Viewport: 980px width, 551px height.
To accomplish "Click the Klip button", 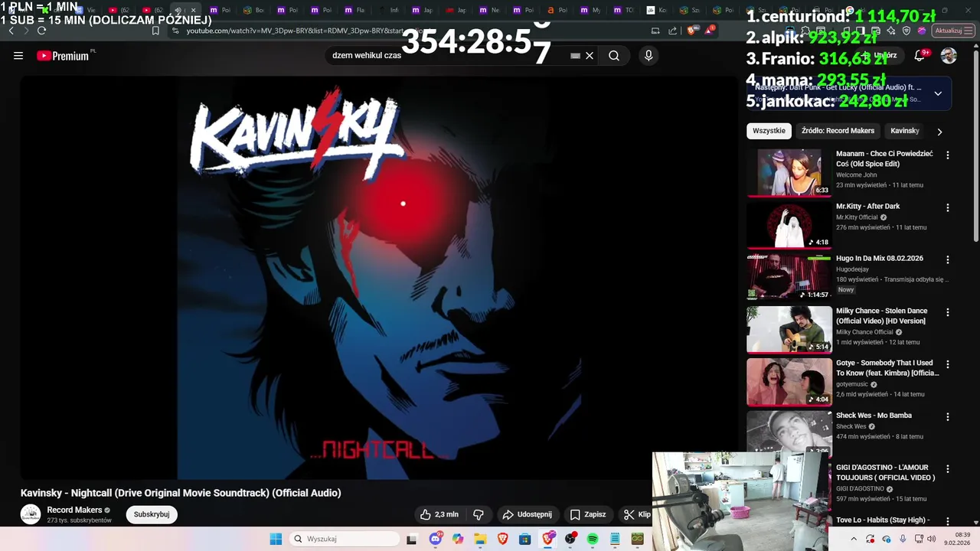I will [637, 514].
